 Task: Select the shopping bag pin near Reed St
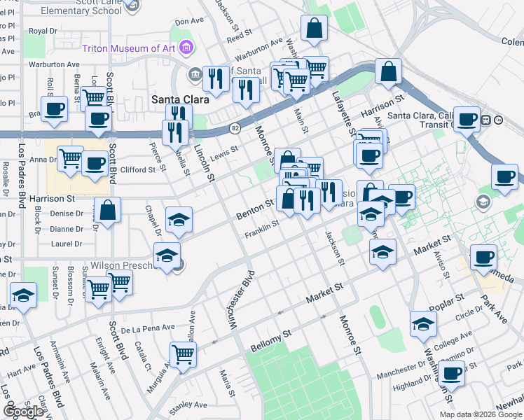(x=314, y=29)
